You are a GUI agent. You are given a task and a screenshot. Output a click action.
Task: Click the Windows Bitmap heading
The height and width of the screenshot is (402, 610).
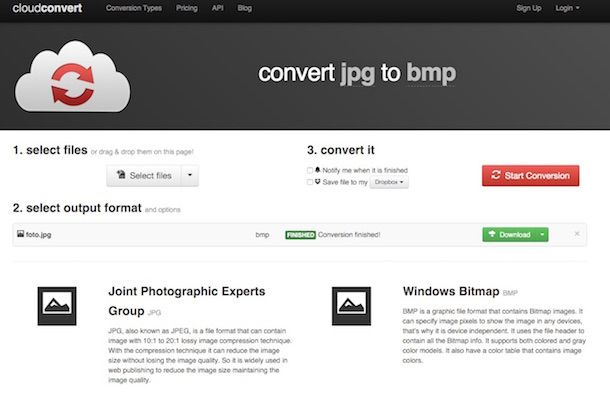click(451, 291)
